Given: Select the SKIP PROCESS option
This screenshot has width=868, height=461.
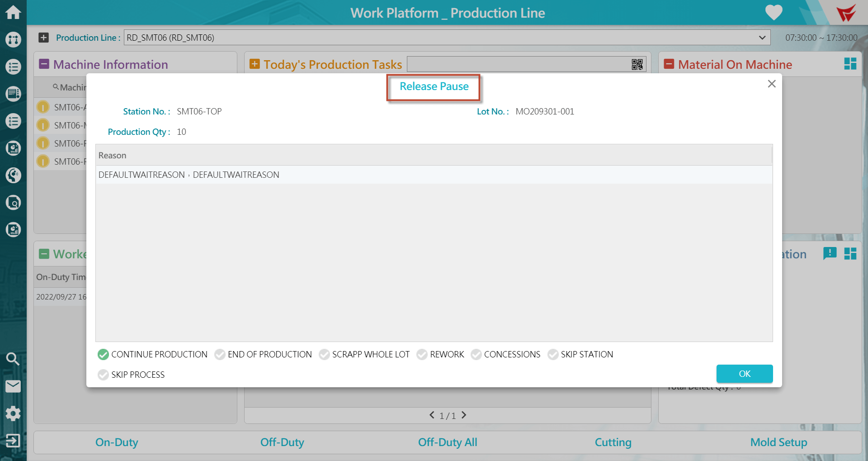Looking at the screenshot, I should [x=103, y=375].
